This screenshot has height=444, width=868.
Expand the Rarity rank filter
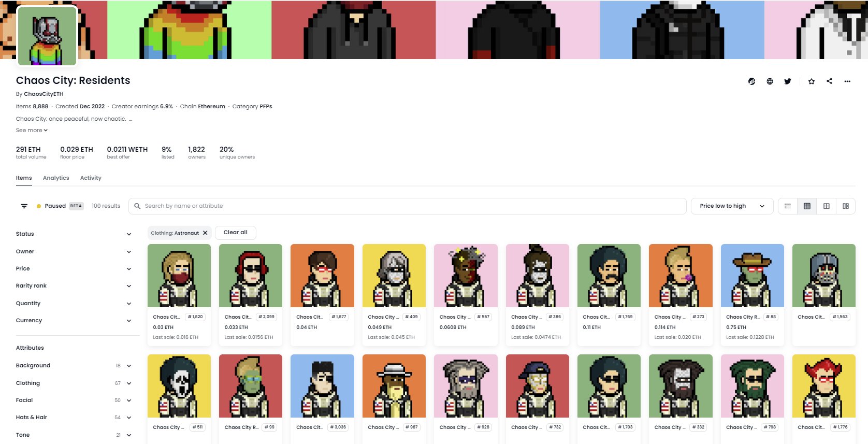click(74, 286)
